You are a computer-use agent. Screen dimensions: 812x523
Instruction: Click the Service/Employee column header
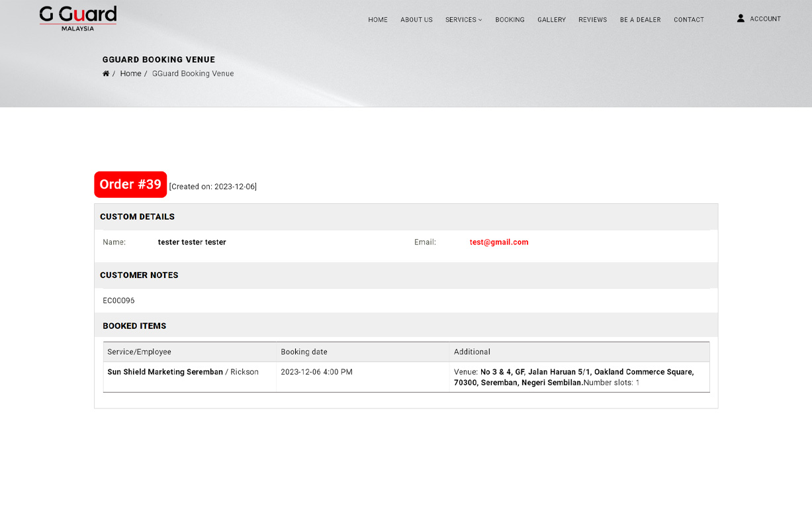point(140,352)
